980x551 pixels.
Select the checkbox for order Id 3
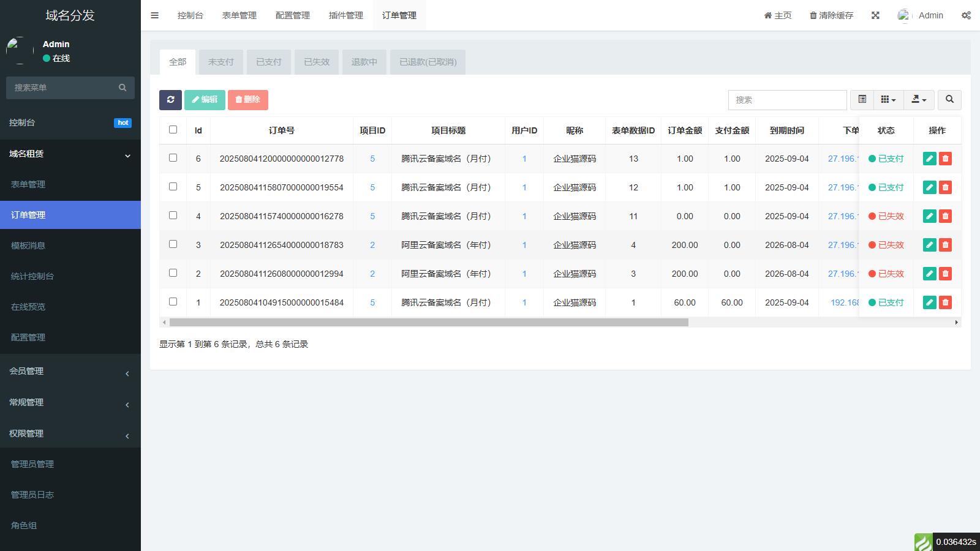tap(173, 244)
